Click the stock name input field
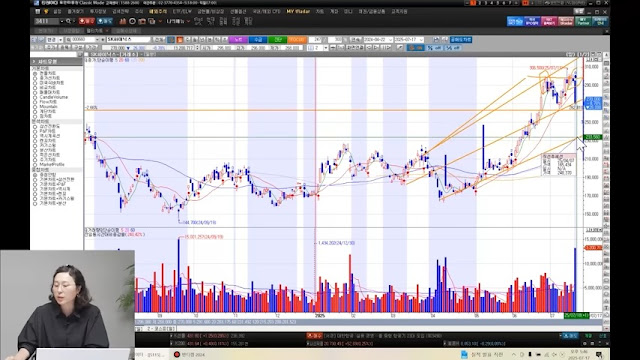Viewport: 640px width, 360px height. coord(128,40)
